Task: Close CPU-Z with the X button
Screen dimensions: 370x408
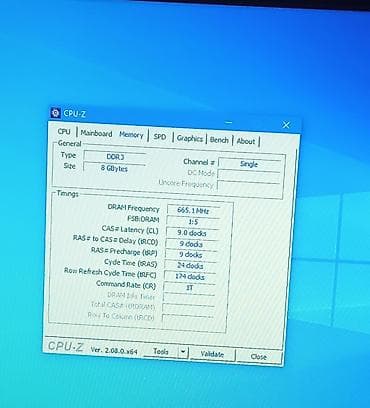Action: click(286, 125)
